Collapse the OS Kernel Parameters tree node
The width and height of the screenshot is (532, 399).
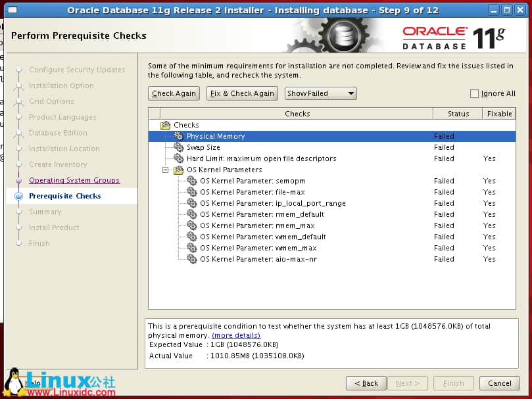pyautogui.click(x=166, y=170)
